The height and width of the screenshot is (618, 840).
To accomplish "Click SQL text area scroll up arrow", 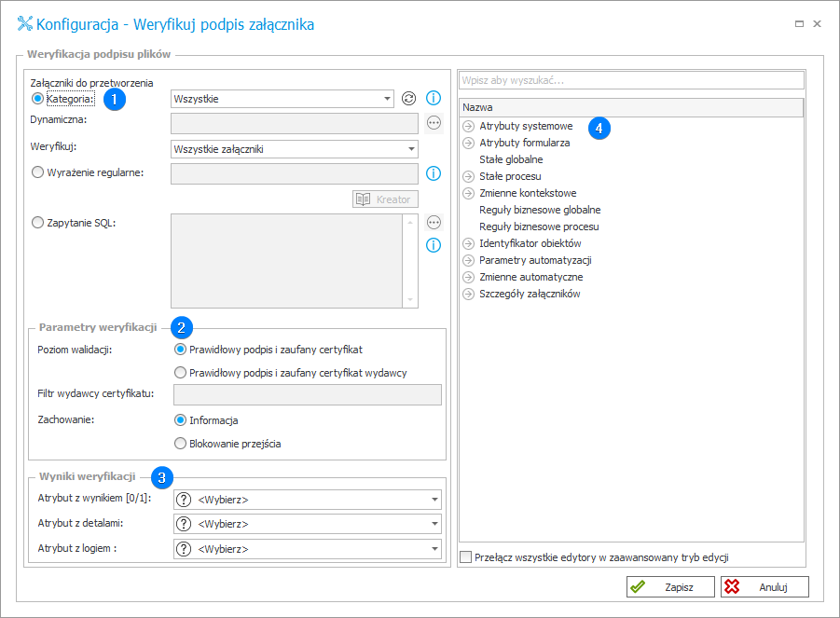I will (410, 221).
